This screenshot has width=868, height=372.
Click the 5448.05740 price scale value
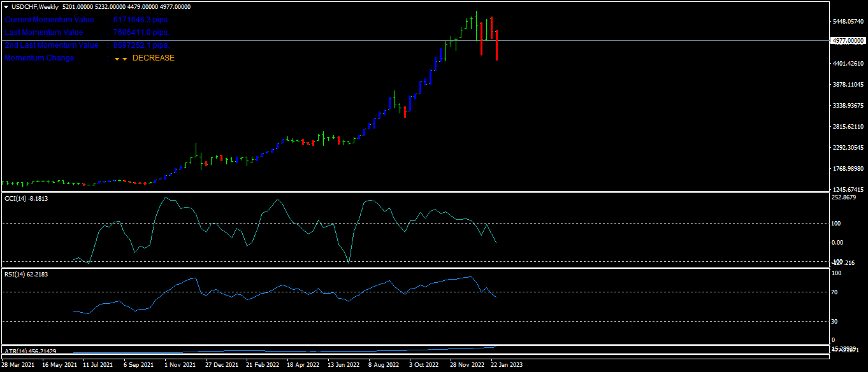(848, 22)
